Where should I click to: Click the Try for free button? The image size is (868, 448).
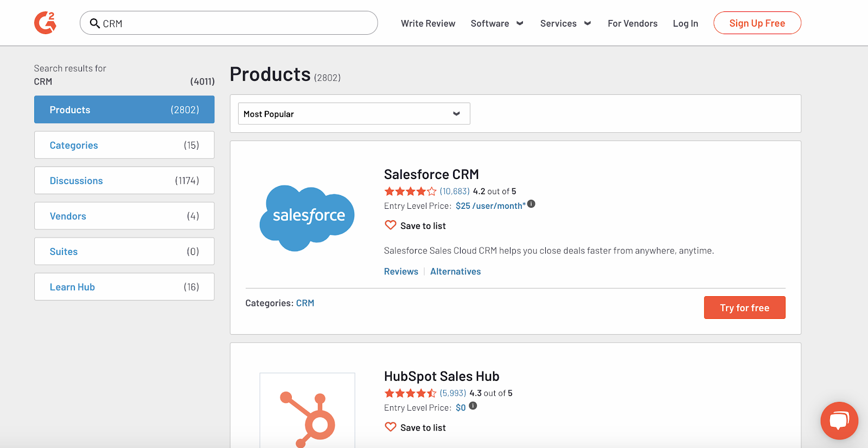point(744,308)
